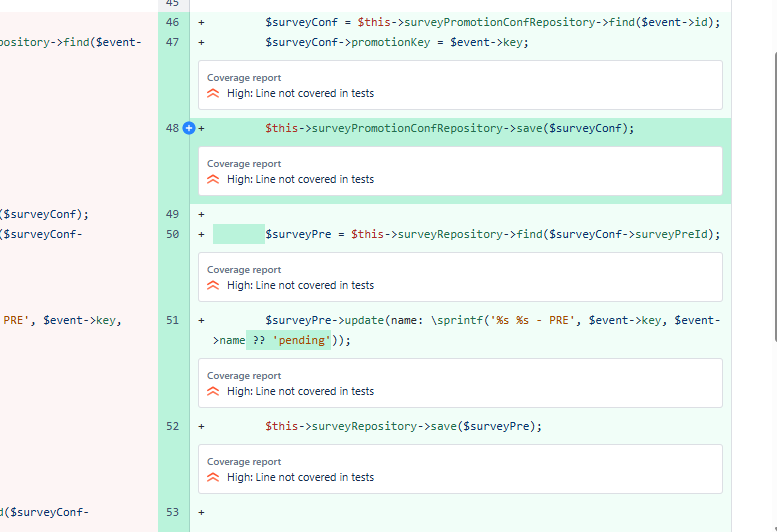This screenshot has height=532, width=777.
Task: Click the surveyRepository save code on line 52
Action: (403, 426)
